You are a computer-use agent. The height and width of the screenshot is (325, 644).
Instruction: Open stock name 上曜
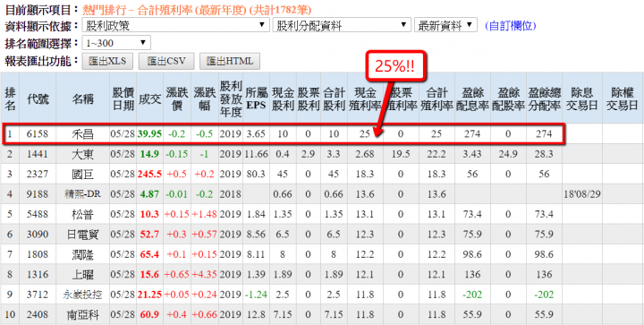[82, 274]
